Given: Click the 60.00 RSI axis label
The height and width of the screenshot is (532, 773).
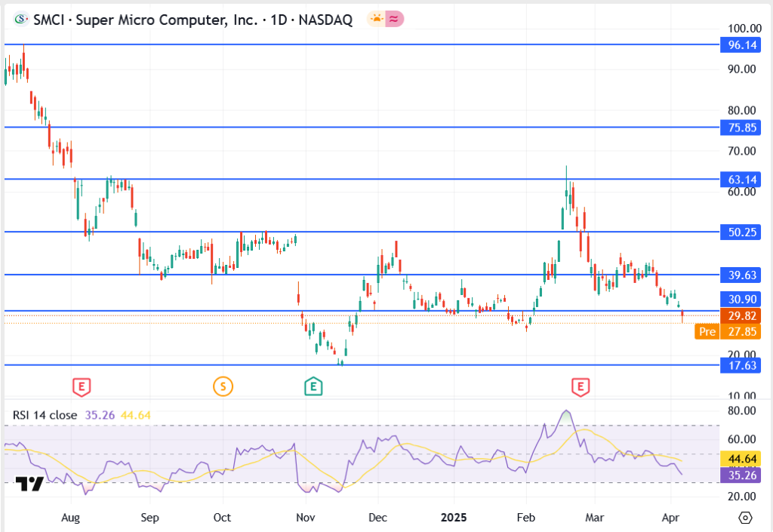Looking at the screenshot, I should [742, 439].
